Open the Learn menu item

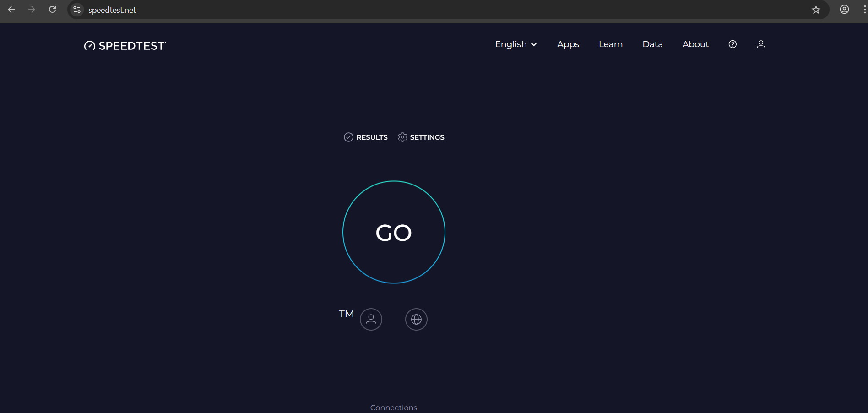click(610, 44)
